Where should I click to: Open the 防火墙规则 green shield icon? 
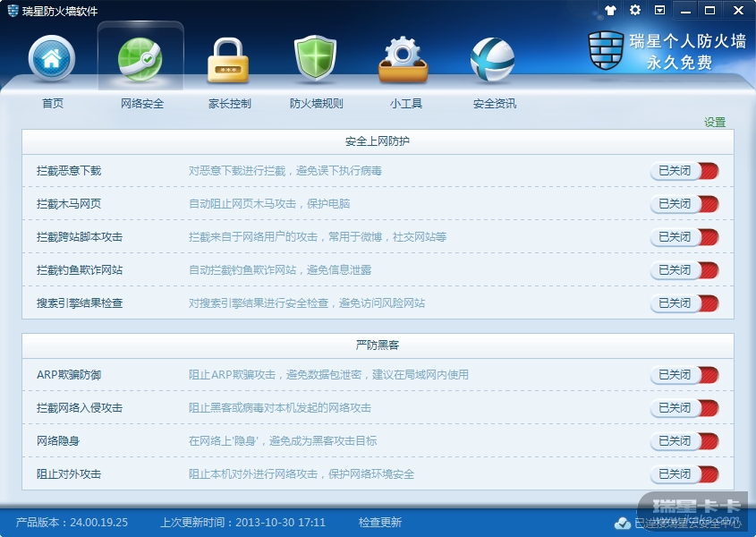315,58
